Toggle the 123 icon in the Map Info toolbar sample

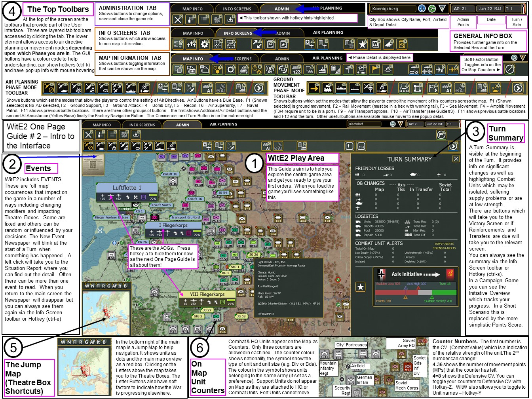click(x=296, y=69)
